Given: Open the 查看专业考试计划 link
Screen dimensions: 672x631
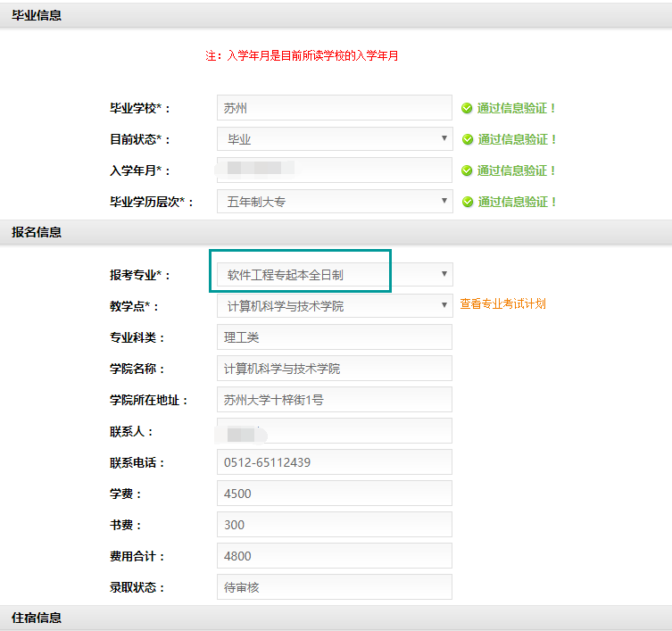Looking at the screenshot, I should (502, 303).
